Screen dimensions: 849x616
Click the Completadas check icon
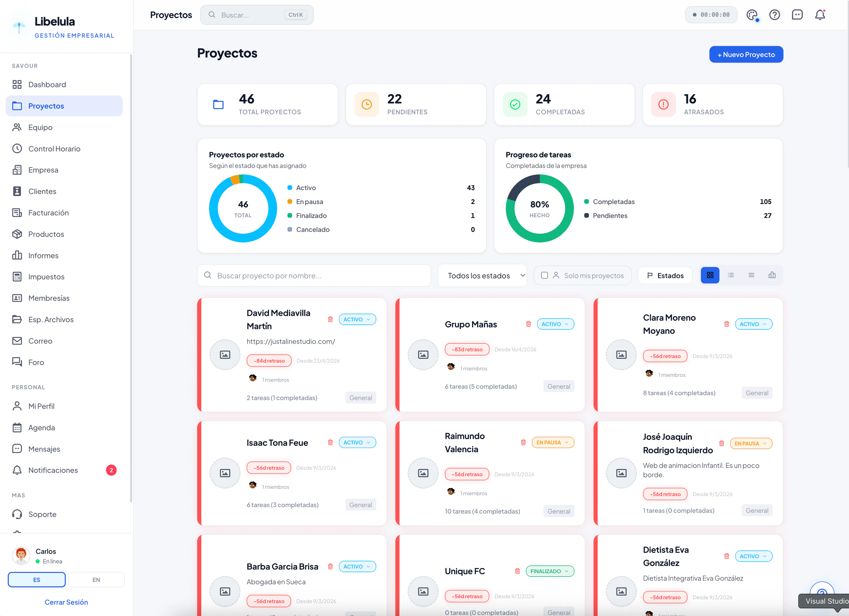click(x=515, y=104)
